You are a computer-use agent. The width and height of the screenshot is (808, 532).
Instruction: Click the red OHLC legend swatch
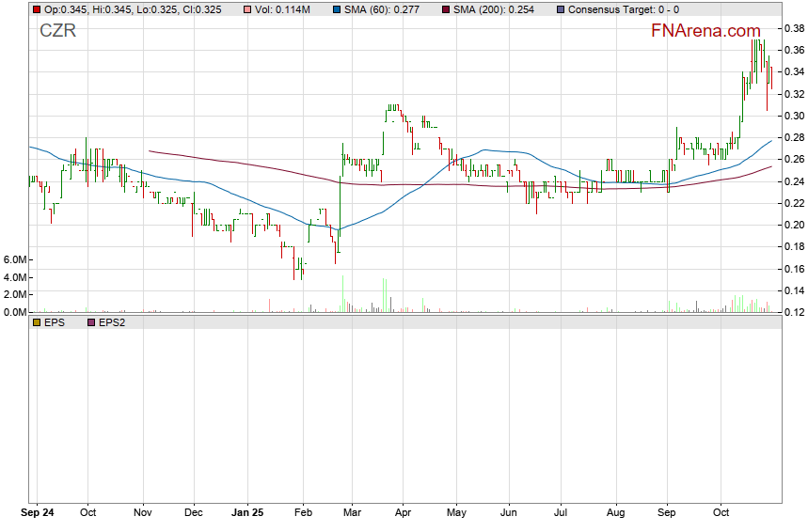37,9
